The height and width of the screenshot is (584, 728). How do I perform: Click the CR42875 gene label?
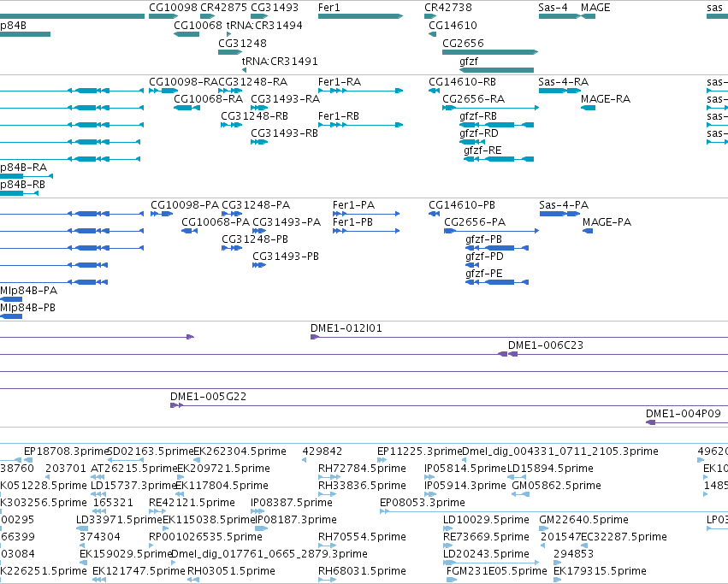coord(223,8)
